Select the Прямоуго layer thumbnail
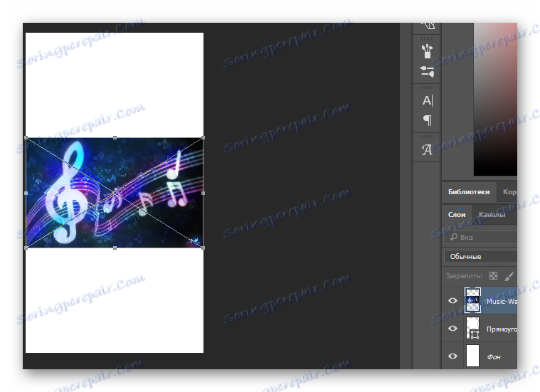540x392 pixels. tap(472, 328)
